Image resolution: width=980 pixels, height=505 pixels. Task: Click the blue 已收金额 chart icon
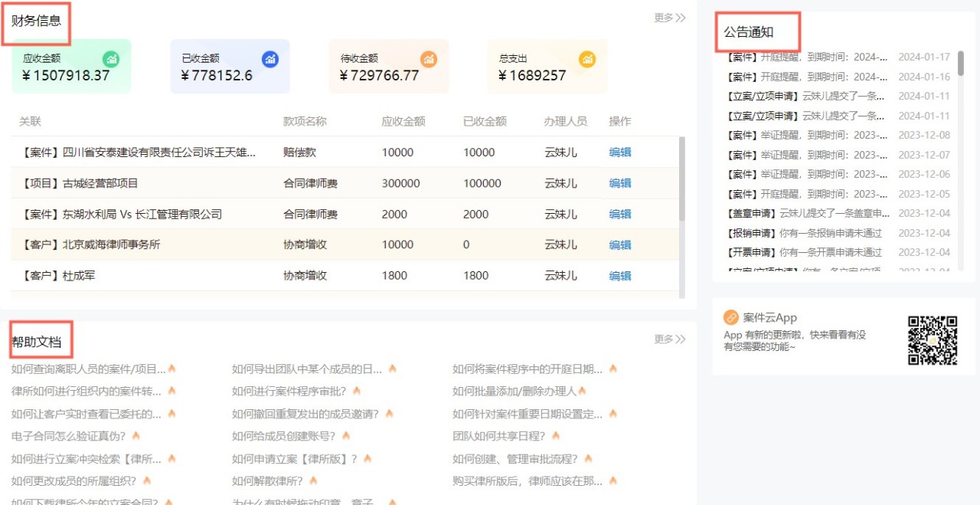(270, 59)
